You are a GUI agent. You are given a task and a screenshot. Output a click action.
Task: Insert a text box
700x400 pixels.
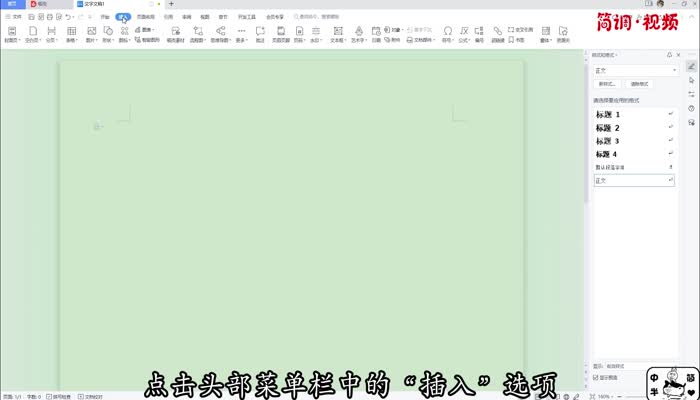(x=338, y=34)
